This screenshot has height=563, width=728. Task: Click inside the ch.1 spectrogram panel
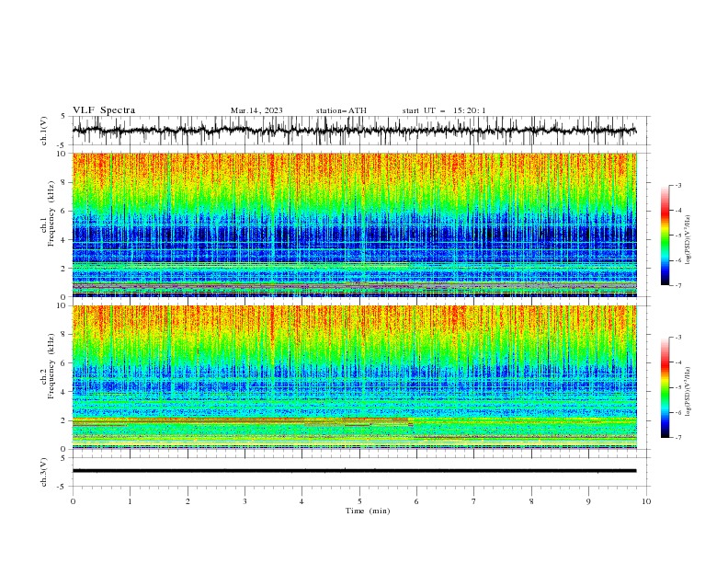(354, 224)
